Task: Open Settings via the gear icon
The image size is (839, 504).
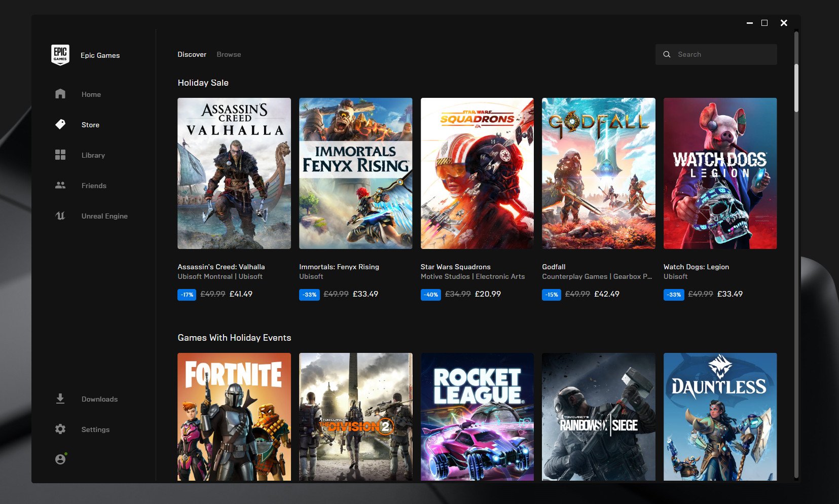Action: click(x=60, y=429)
